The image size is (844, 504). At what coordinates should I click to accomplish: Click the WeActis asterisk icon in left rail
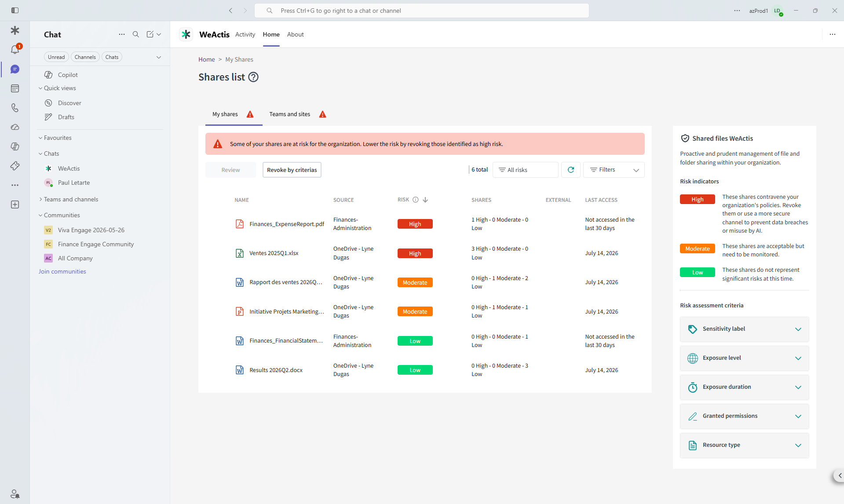point(15,30)
